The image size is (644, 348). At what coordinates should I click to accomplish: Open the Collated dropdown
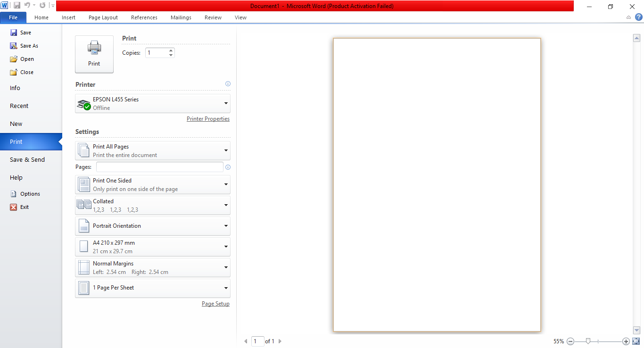153,206
